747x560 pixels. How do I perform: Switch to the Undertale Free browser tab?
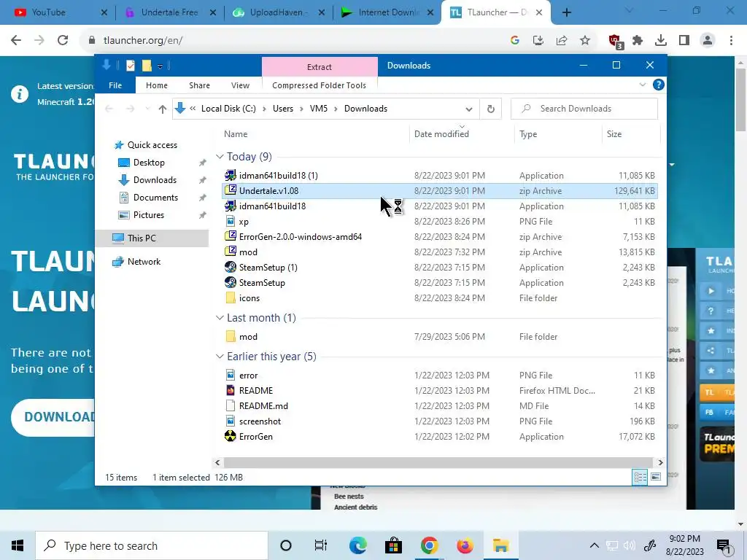[169, 12]
